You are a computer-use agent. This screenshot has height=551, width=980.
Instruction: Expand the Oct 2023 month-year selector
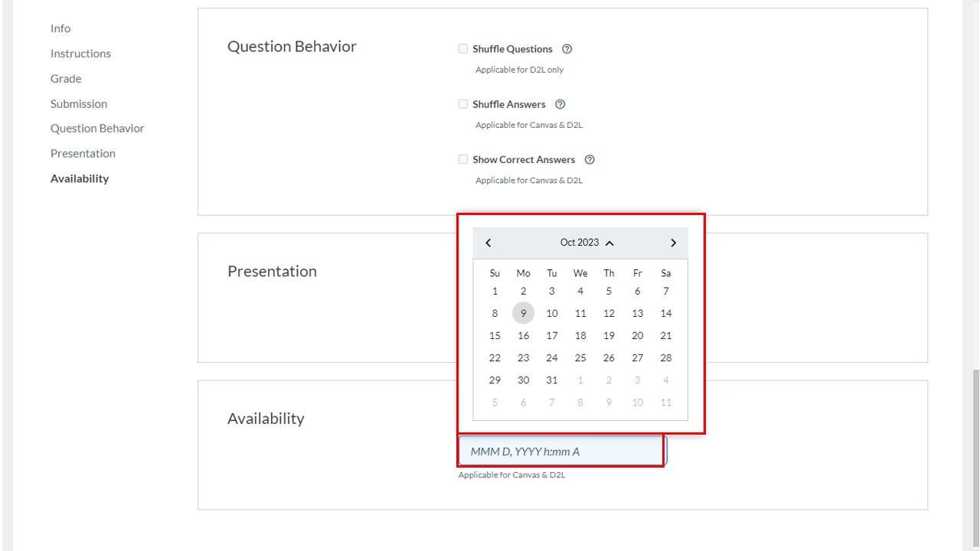click(587, 243)
